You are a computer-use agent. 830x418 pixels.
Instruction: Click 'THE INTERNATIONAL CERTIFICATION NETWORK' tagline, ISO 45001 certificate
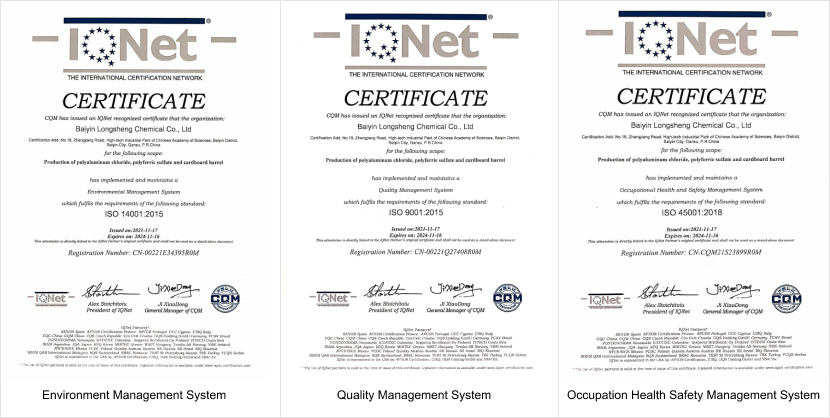coord(692,72)
